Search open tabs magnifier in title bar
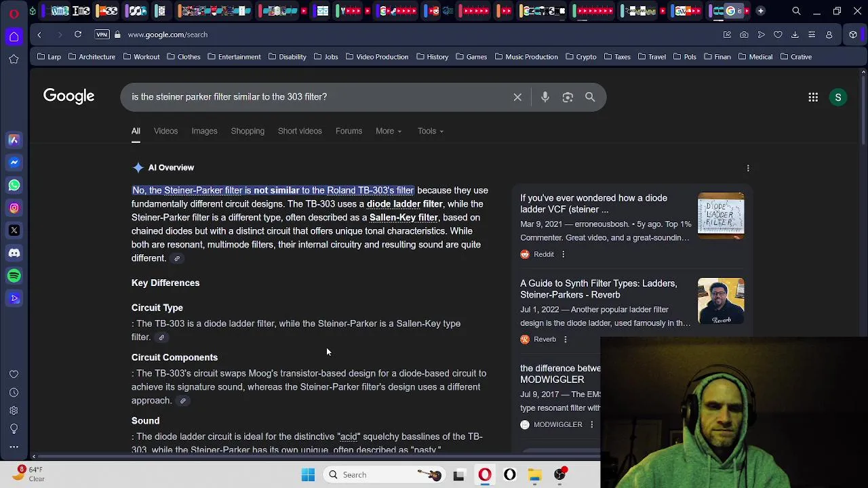Image resolution: width=868 pixels, height=488 pixels. click(x=796, y=11)
